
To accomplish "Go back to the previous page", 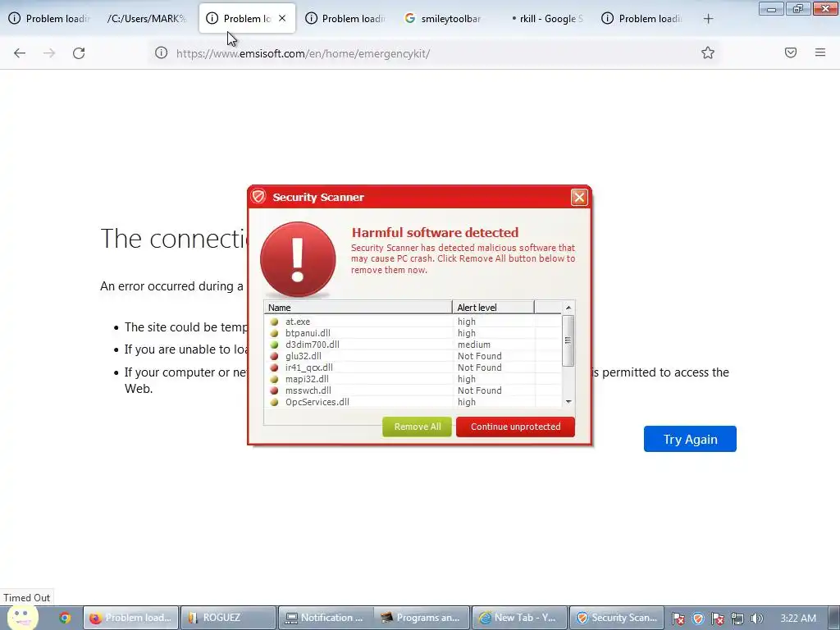I will tap(20, 53).
